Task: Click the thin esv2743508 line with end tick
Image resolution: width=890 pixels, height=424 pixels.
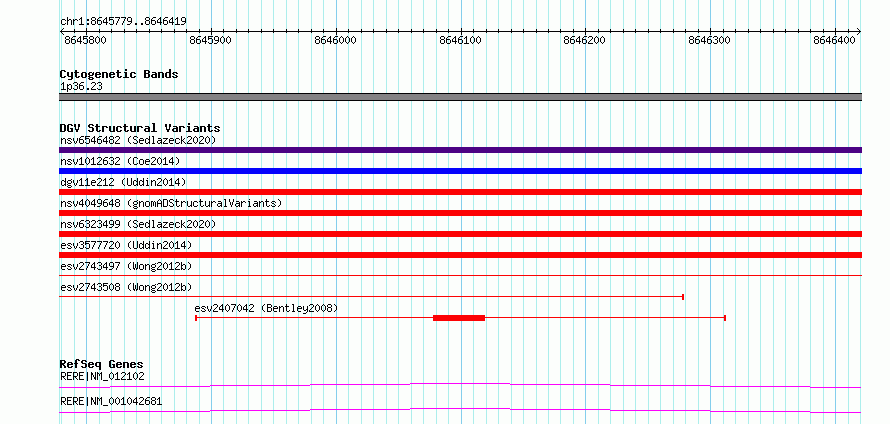Action: click(371, 296)
